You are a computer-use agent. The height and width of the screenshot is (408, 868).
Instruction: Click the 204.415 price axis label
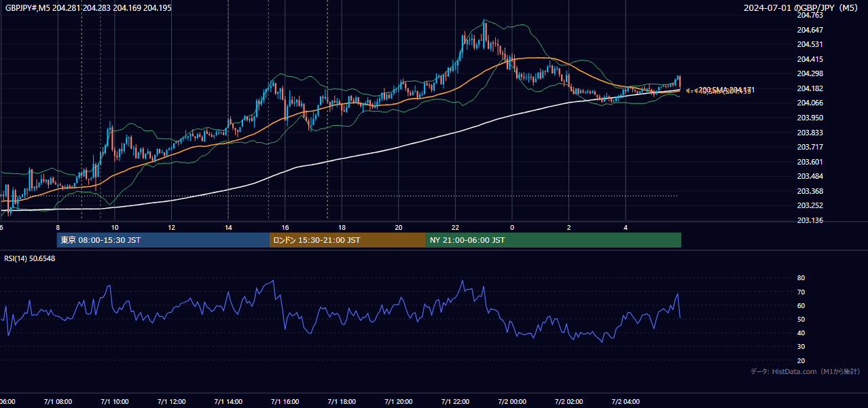tap(810, 59)
